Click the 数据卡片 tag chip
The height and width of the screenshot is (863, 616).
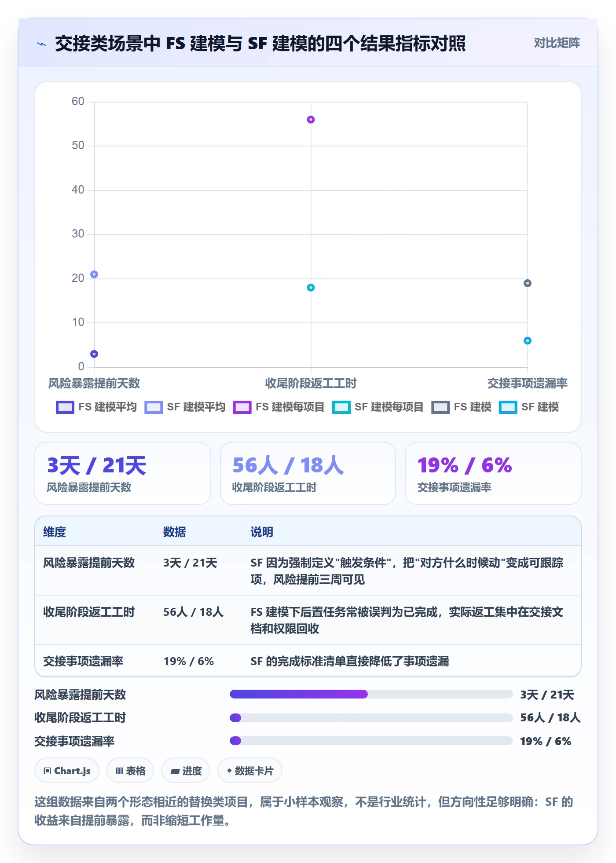click(250, 771)
